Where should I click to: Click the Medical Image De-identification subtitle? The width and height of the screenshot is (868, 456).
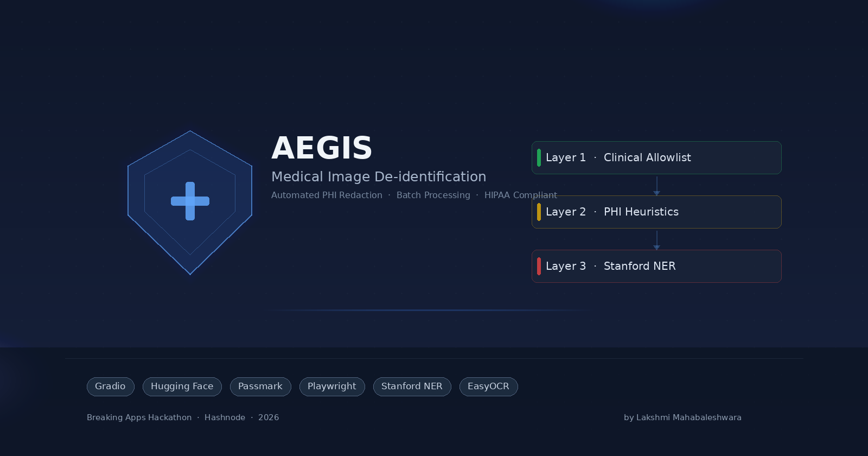(x=379, y=177)
